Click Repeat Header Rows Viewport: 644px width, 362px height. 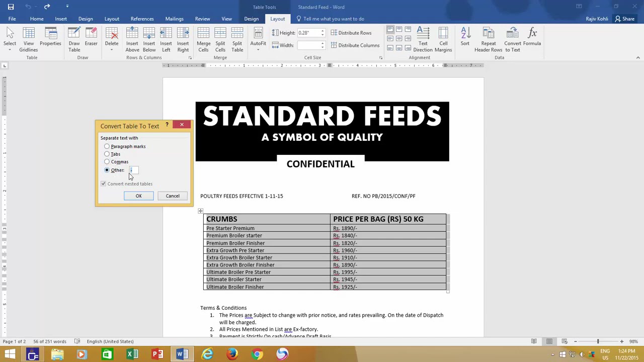pos(488,40)
